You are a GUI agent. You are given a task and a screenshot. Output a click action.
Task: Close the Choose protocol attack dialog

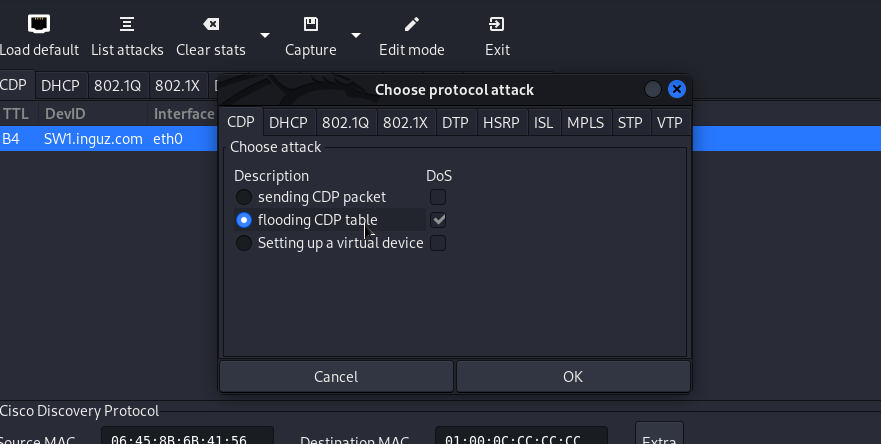pos(677,90)
